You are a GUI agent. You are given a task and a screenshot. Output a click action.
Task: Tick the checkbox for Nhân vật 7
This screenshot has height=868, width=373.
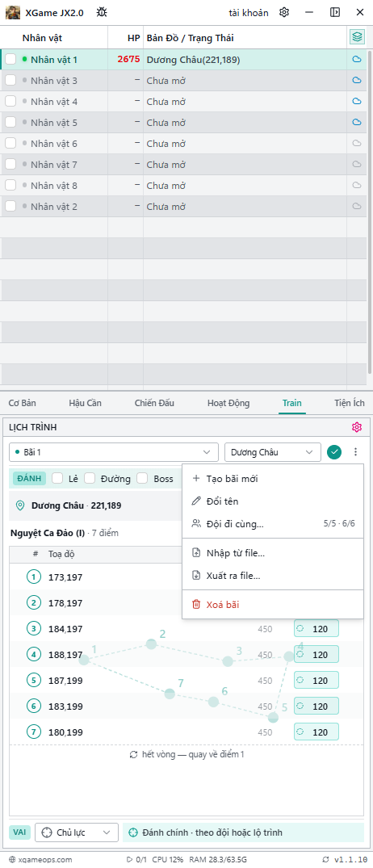10,165
